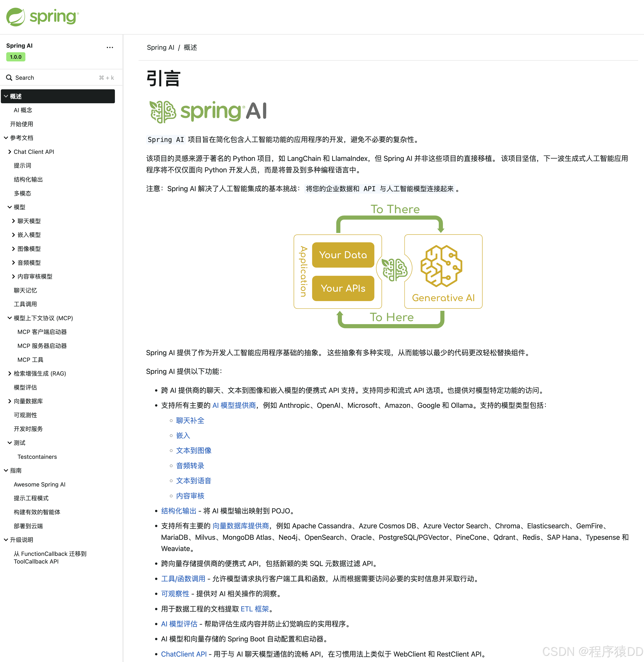Screen dimensions: 644x662
Task: Open the AI 模型提供商 link
Action: tap(234, 405)
